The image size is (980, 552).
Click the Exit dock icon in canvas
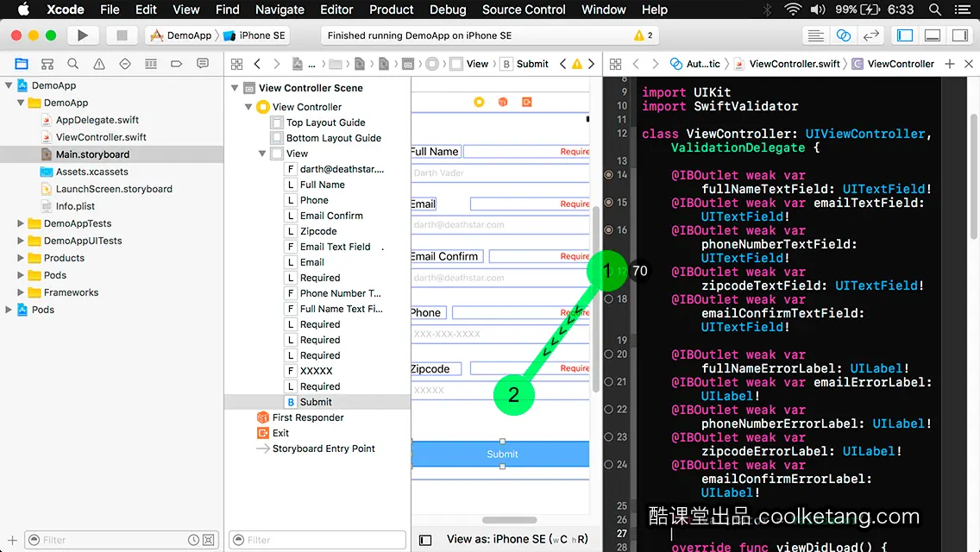527,102
